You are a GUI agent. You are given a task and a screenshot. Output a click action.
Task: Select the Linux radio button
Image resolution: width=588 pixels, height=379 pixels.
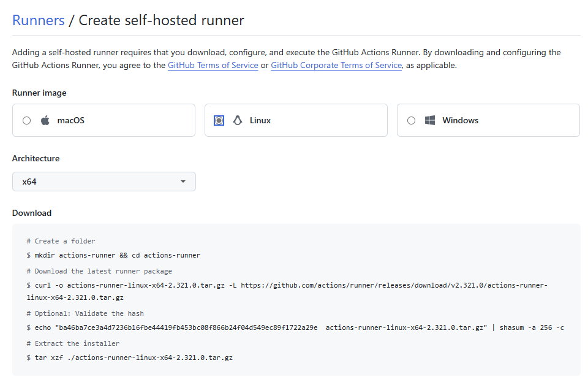219,121
